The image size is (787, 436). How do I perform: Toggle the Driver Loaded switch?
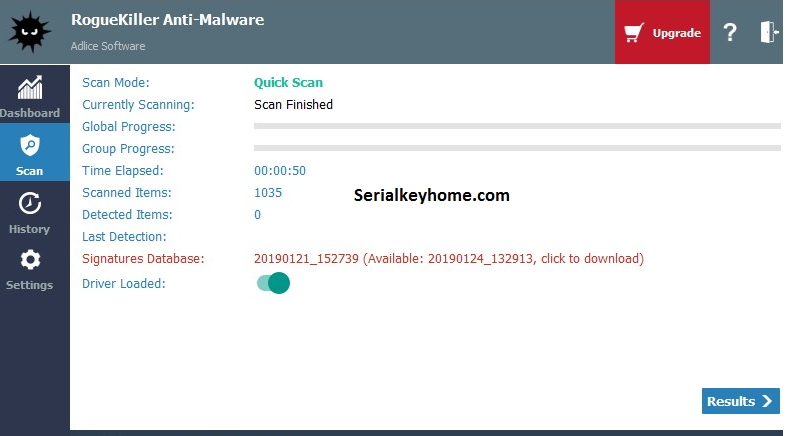click(x=273, y=283)
